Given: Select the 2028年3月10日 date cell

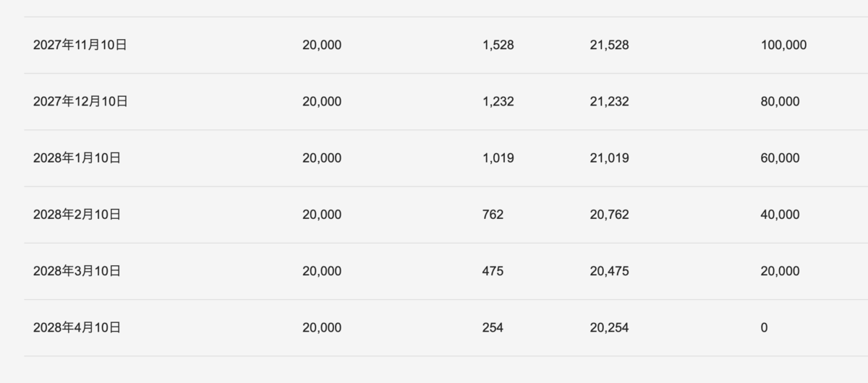Looking at the screenshot, I should [77, 271].
